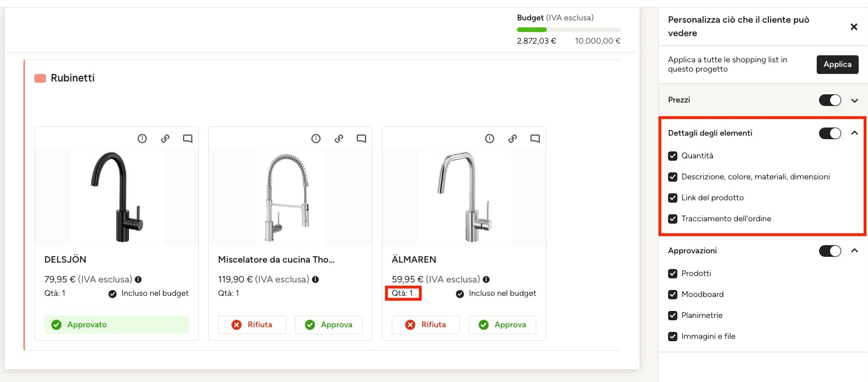This screenshot has width=868, height=382.
Task: Open comment icon on DELSJÖN card
Action: (188, 139)
